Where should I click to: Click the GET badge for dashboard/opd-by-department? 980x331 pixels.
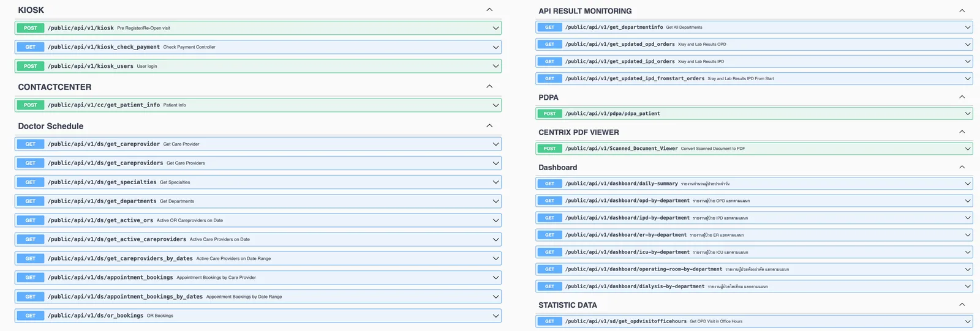[x=549, y=201]
